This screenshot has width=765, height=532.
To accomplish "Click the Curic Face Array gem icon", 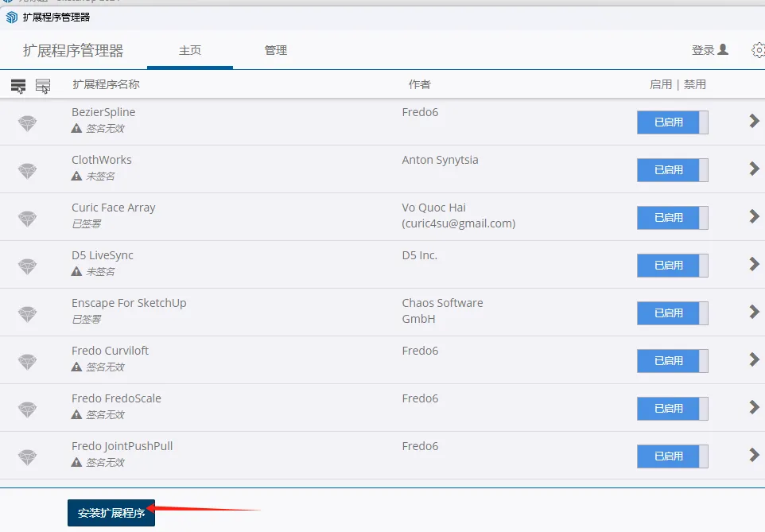I will [x=27, y=218].
